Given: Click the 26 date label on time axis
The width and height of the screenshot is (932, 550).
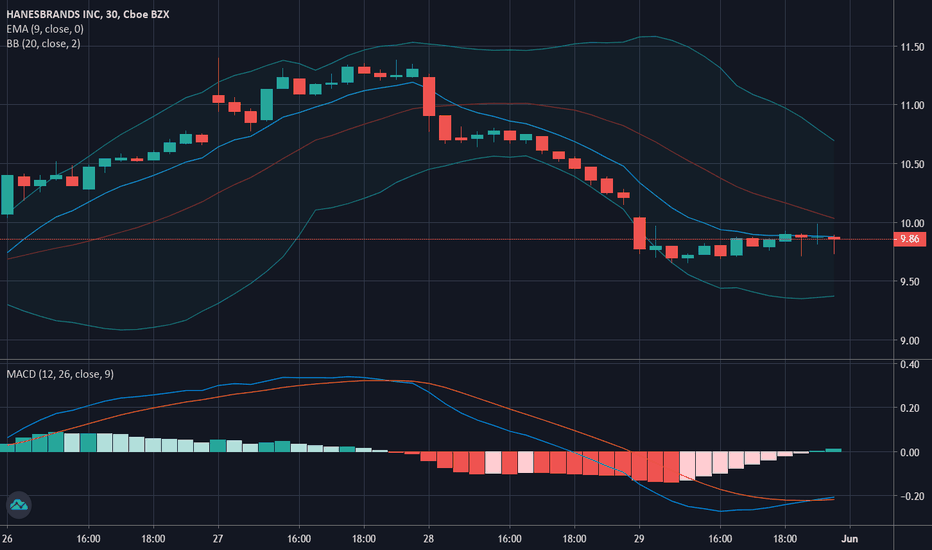Looking at the screenshot, I should coord(7,539).
